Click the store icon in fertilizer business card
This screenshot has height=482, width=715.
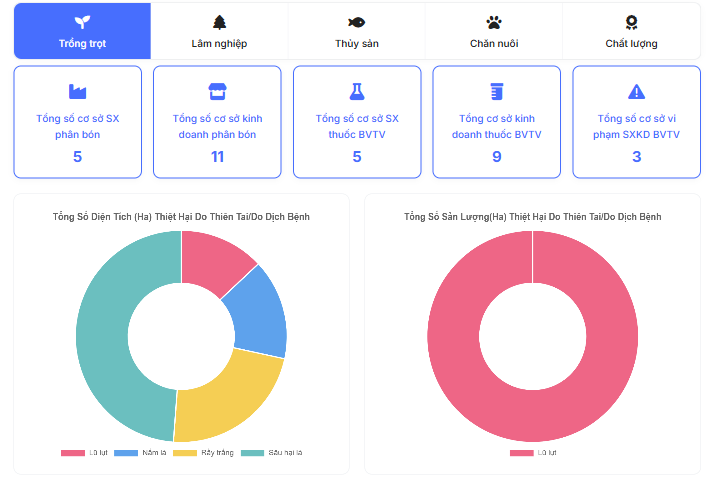217,92
